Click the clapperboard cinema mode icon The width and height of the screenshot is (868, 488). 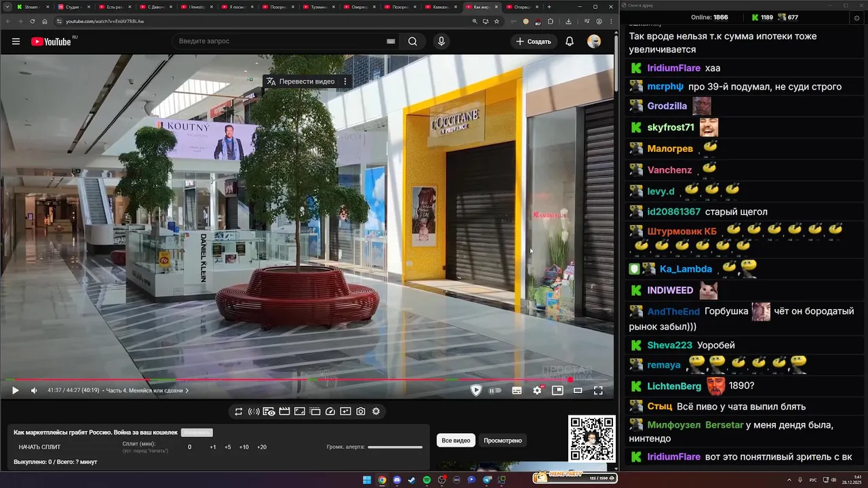284,411
